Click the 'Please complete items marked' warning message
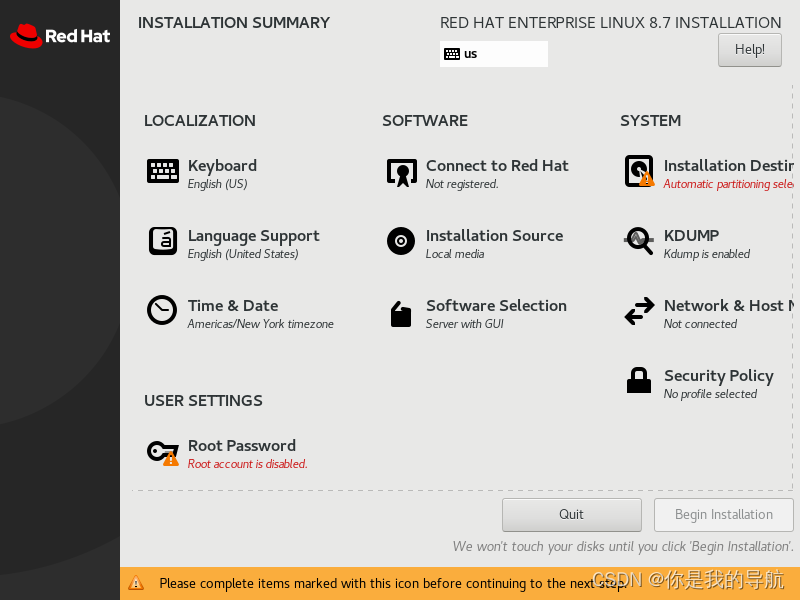 393,583
